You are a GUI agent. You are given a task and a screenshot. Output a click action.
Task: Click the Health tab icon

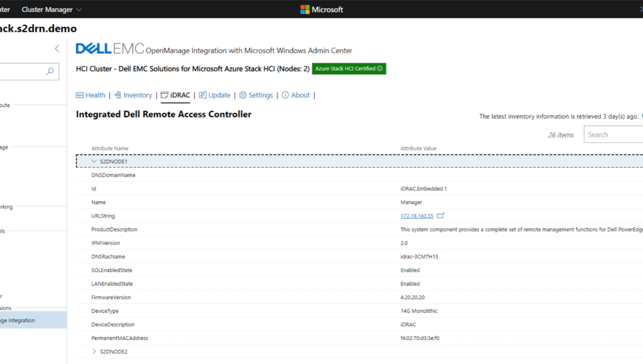[80, 95]
